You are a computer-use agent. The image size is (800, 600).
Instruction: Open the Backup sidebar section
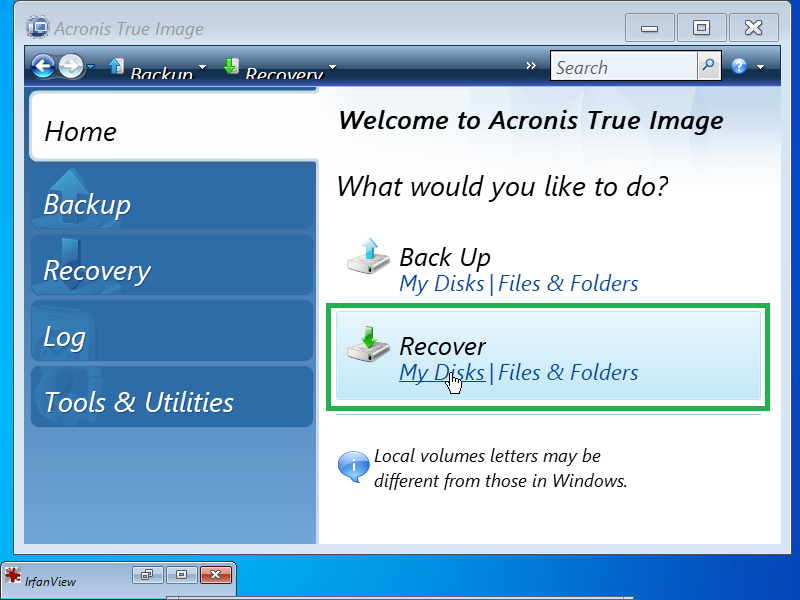pos(172,200)
